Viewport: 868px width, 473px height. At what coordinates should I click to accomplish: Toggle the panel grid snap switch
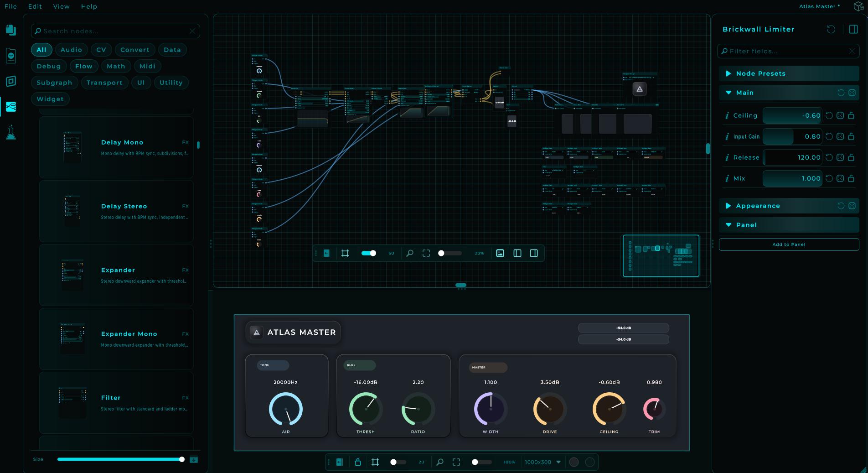coord(398,462)
